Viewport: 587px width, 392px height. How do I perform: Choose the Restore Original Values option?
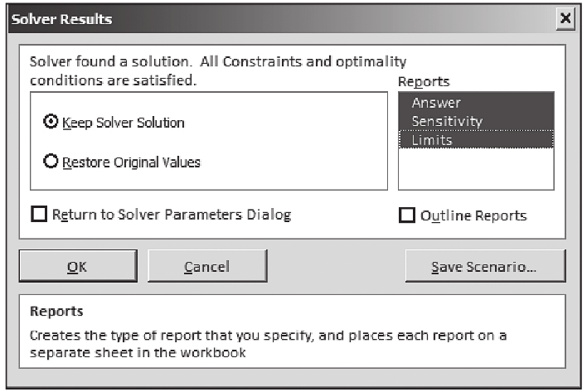pyautogui.click(x=51, y=162)
